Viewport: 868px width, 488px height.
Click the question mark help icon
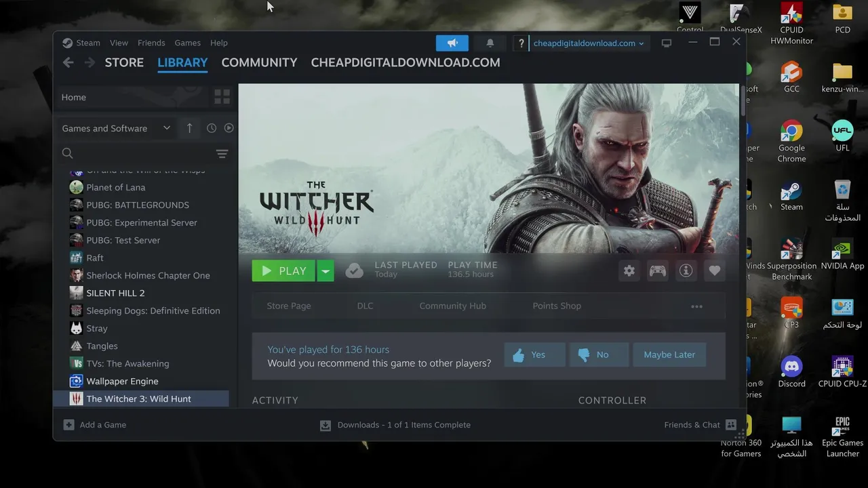point(521,43)
